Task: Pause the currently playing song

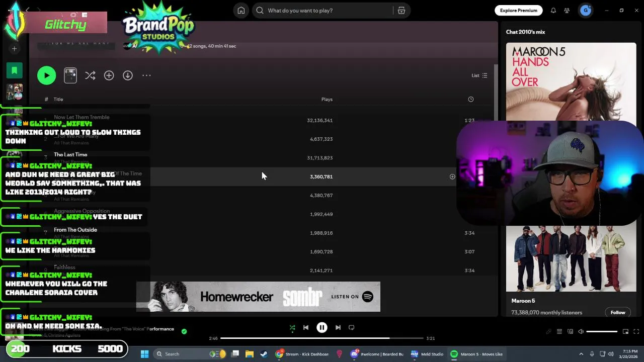Action: coord(322,328)
